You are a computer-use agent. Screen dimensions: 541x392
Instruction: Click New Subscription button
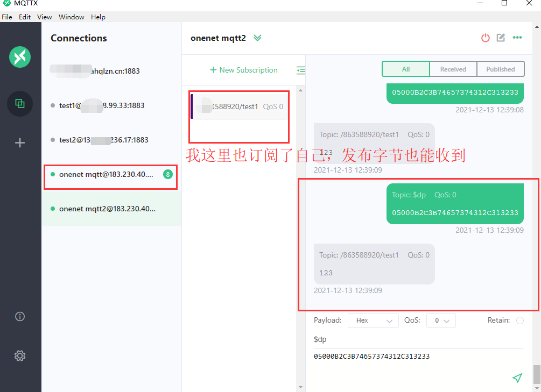[244, 70]
